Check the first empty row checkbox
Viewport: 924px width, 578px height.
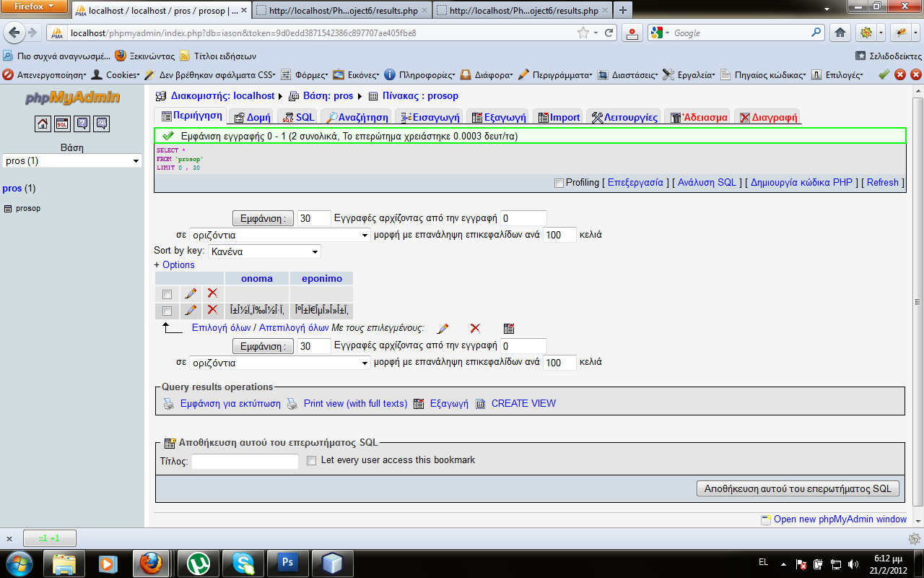click(x=167, y=294)
